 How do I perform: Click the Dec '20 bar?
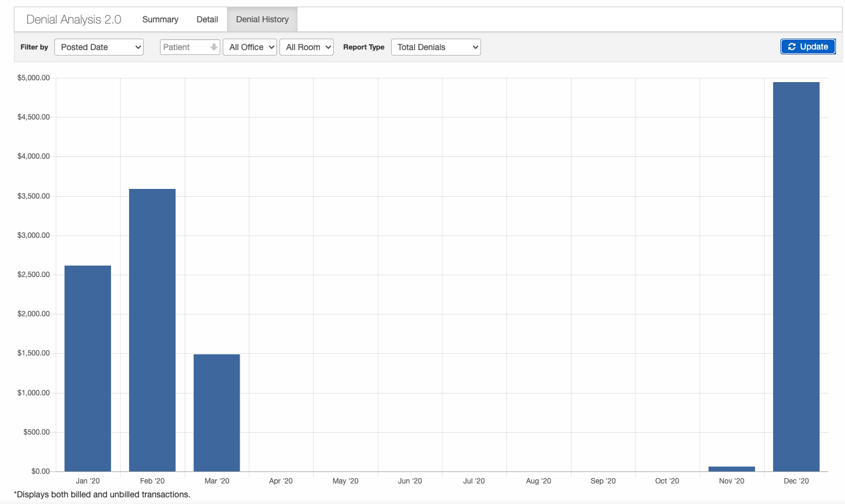[x=796, y=276]
